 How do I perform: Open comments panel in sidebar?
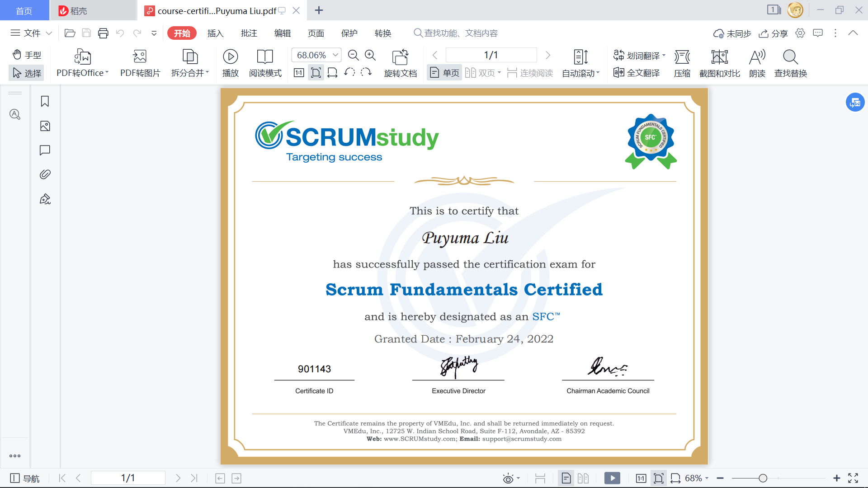tap(45, 150)
